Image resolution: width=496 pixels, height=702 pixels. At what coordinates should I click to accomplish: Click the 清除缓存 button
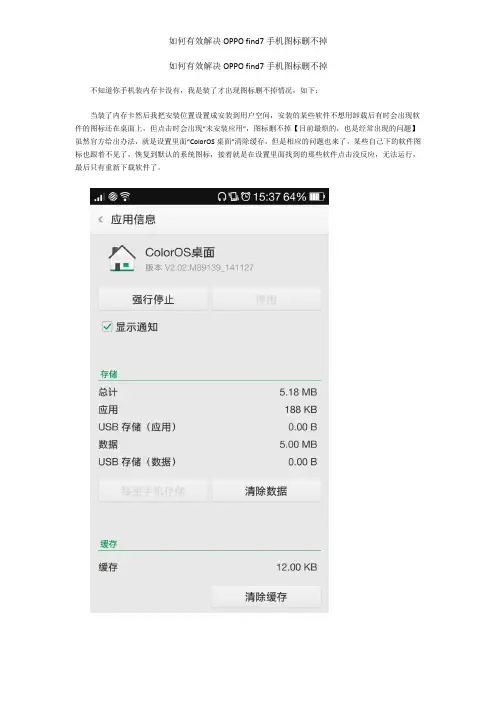coord(266,596)
